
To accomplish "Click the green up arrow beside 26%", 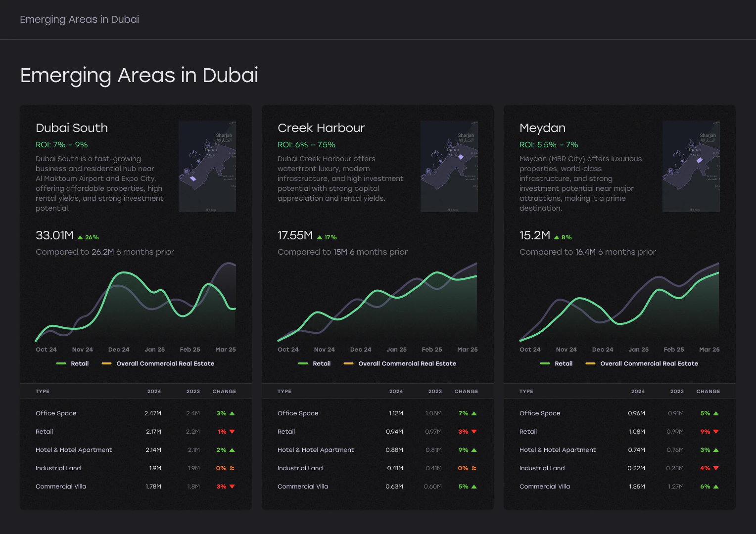I will (x=80, y=237).
